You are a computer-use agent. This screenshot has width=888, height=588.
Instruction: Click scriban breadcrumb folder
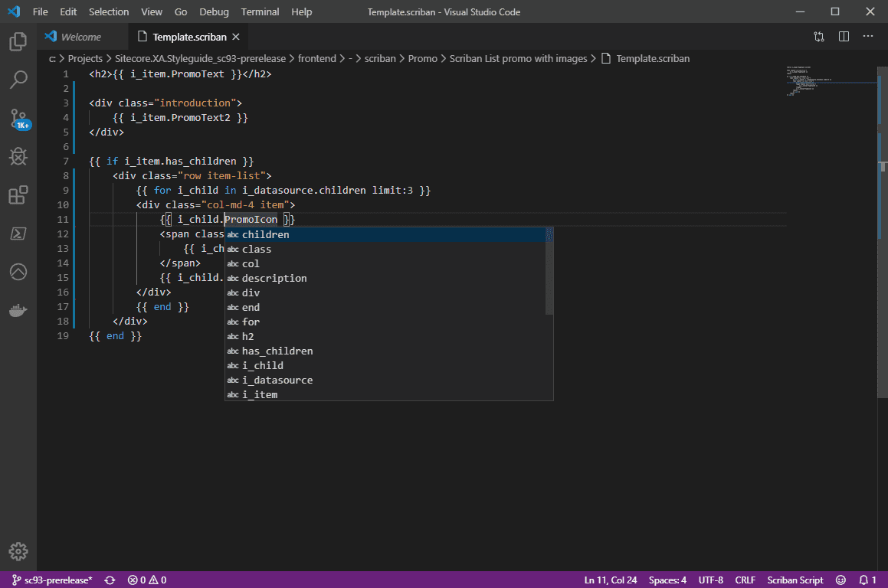pyautogui.click(x=380, y=58)
